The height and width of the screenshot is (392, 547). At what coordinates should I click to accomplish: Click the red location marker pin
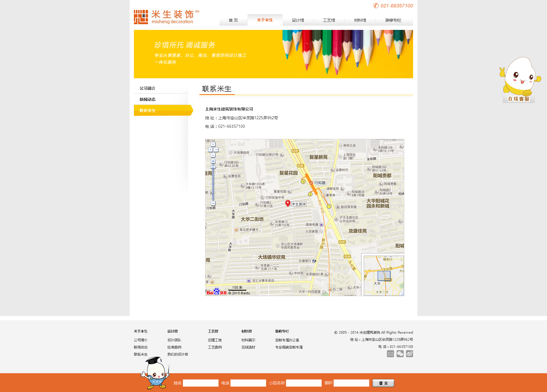pyautogui.click(x=288, y=203)
